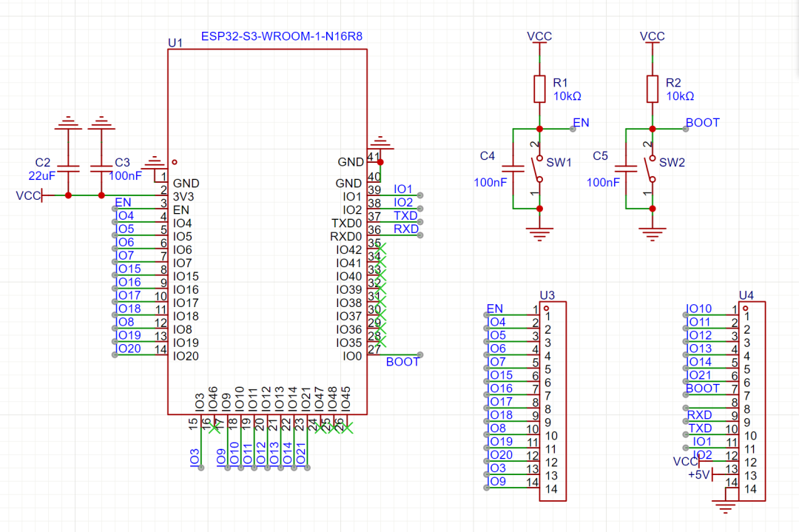Viewport: 799px width, 532px height.
Task: Select the U1 designator text
Action: pos(175,43)
